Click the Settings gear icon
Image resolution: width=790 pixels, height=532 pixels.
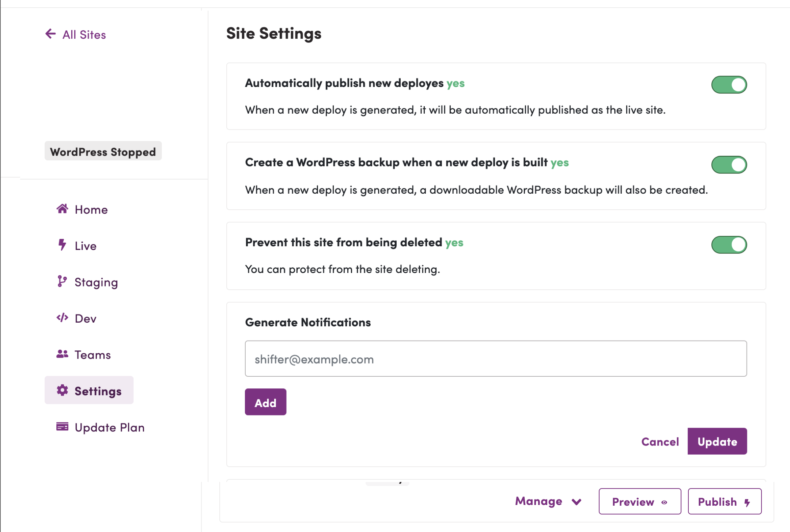[x=62, y=390]
